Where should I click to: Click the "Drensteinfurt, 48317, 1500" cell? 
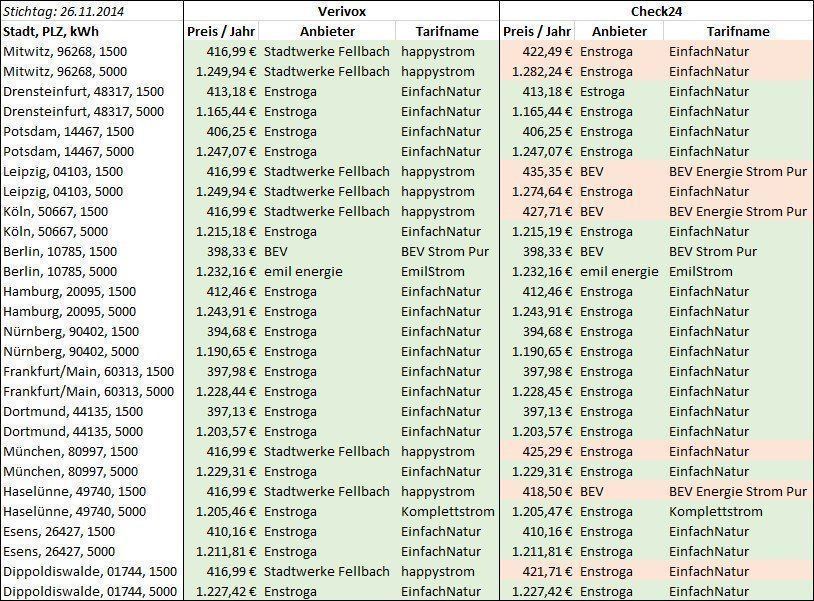(84, 92)
